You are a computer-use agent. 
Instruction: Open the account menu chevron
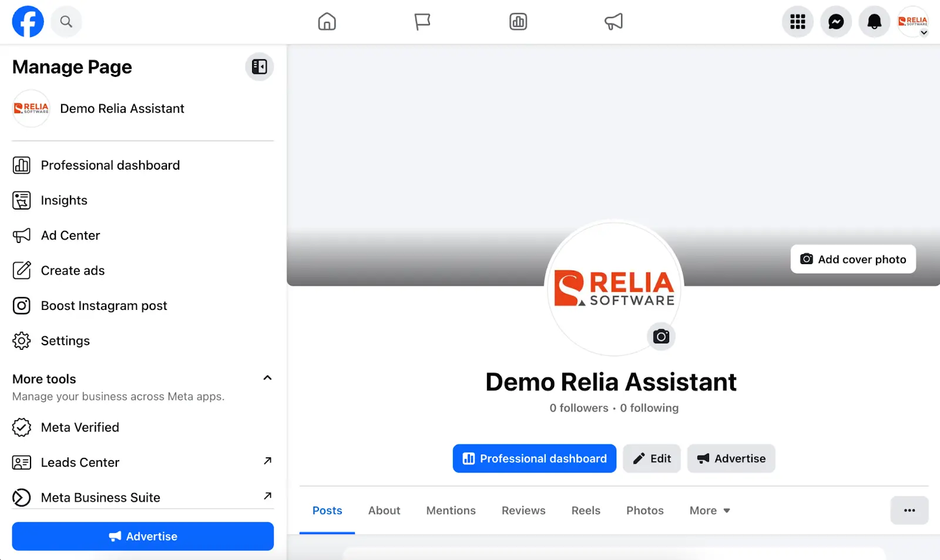click(925, 33)
